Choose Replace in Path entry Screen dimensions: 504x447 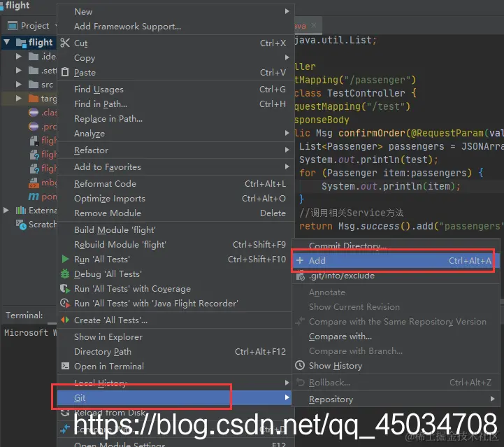coord(174,119)
